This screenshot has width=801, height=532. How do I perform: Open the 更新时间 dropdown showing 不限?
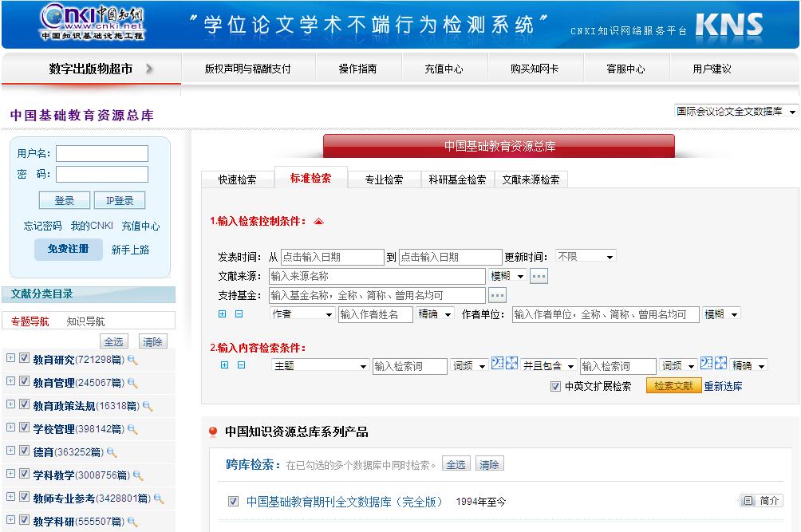[x=586, y=257]
